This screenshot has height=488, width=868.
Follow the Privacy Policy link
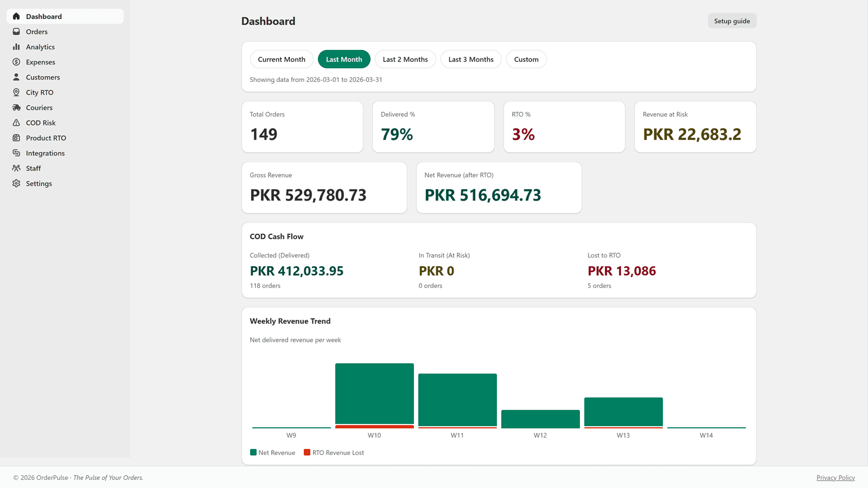tap(835, 478)
